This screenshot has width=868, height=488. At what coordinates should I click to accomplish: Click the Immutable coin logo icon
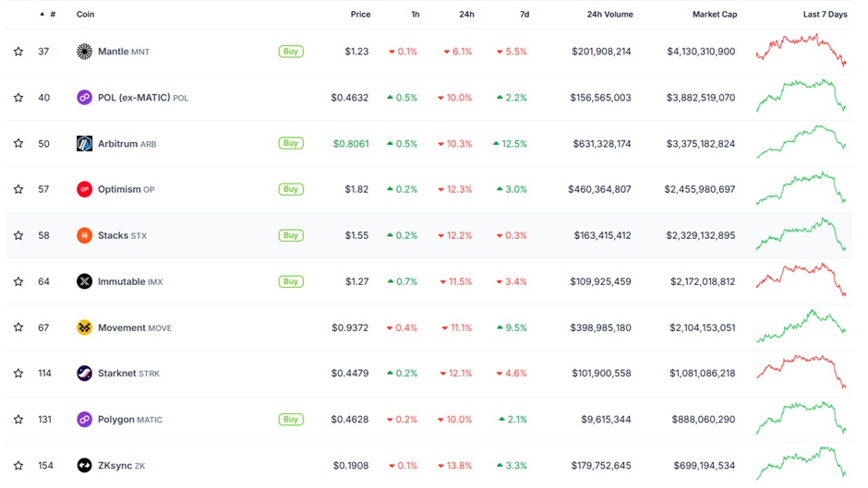(x=84, y=281)
